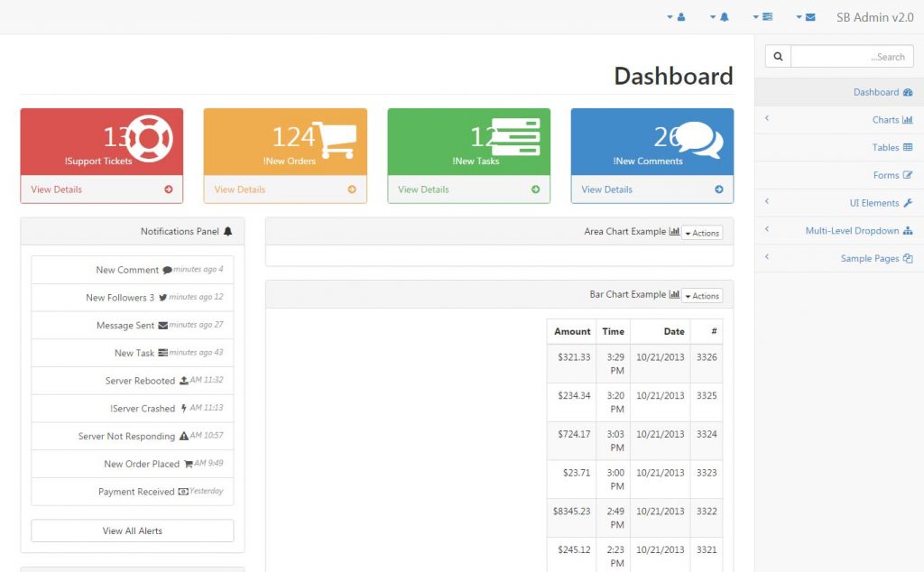
Task: Open the Bar Chart Example Actions dropdown
Action: pyautogui.click(x=702, y=296)
